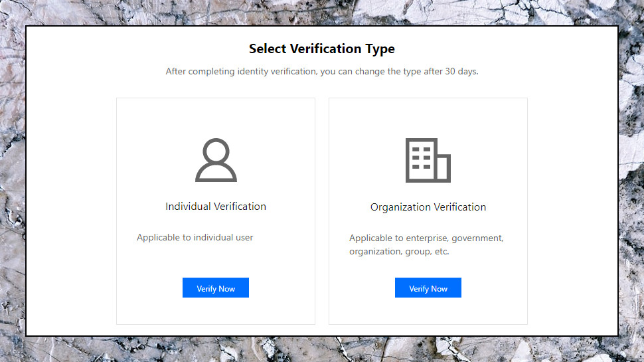Select the Organization Verification title text
The width and height of the screenshot is (644, 362).
coord(428,207)
